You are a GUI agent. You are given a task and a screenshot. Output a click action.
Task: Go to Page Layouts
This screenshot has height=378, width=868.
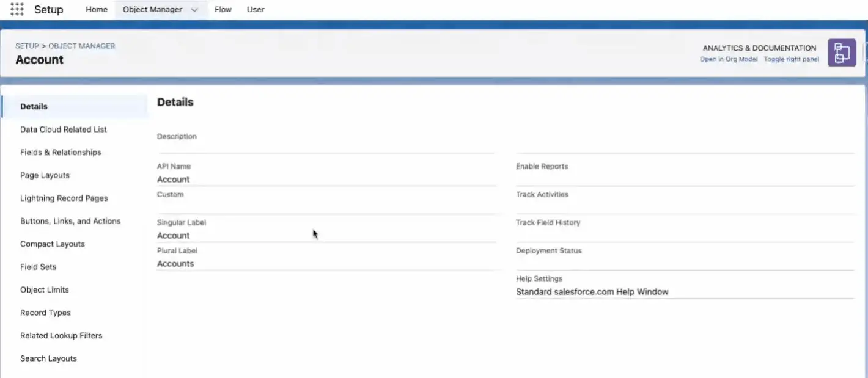(x=45, y=175)
